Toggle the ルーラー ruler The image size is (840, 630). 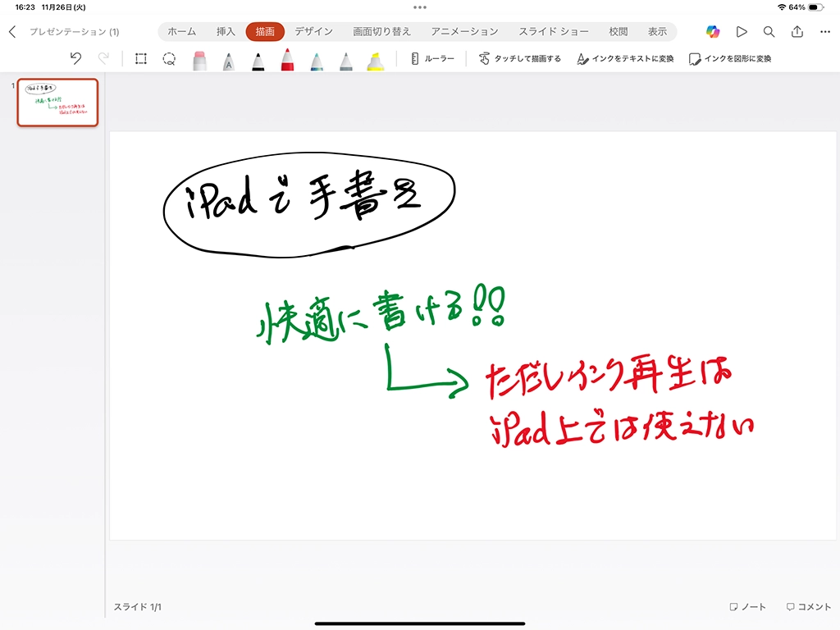[x=432, y=58]
